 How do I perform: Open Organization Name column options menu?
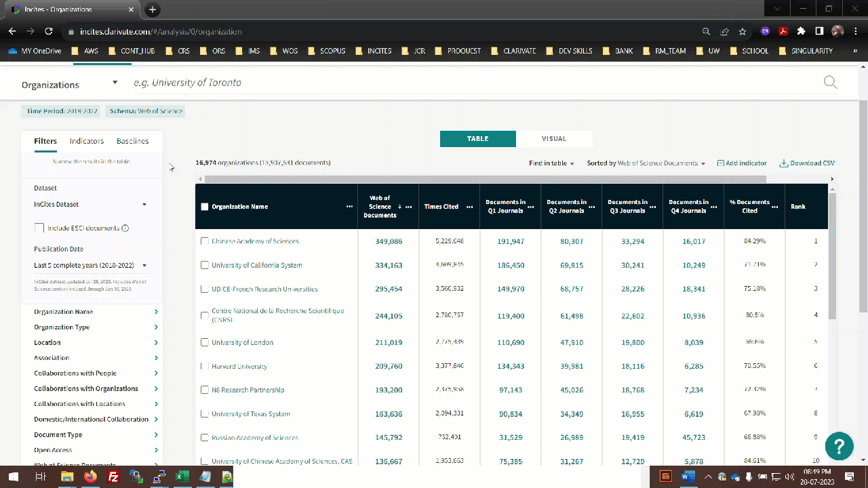pos(349,207)
